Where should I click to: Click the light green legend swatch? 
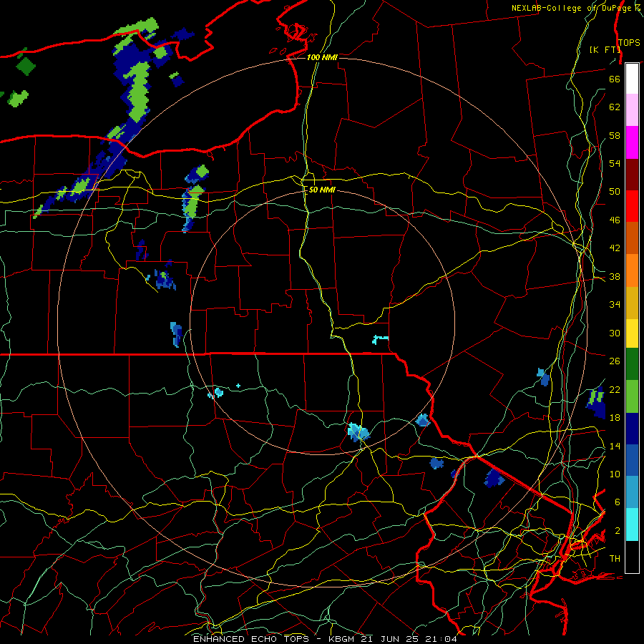[632, 396]
